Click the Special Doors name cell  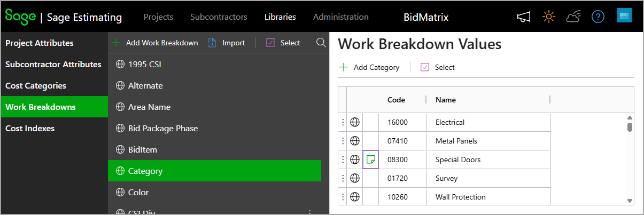point(489,160)
